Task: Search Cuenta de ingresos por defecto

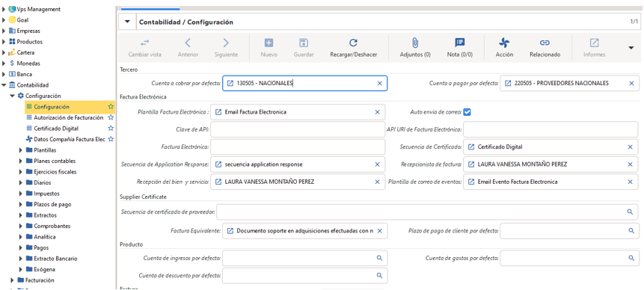Action: point(379,258)
